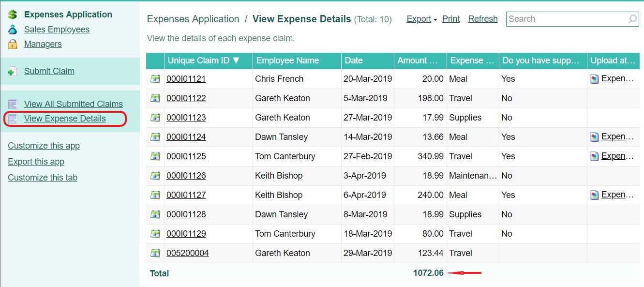Sort table by Date column header

click(354, 60)
